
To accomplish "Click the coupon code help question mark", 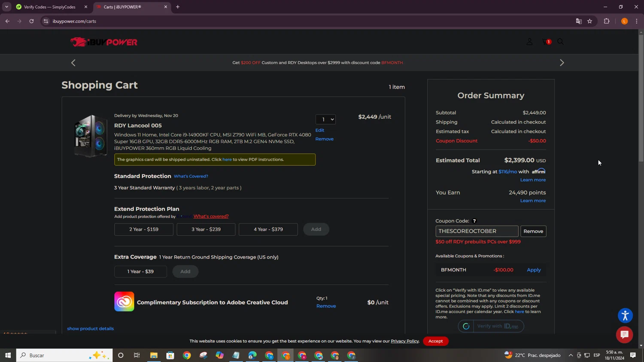I will coord(474,221).
